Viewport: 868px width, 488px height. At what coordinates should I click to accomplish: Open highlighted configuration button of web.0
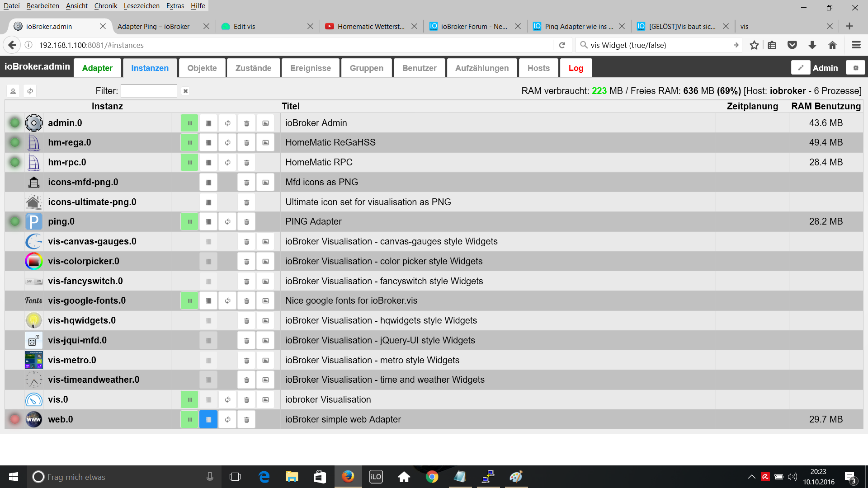[x=208, y=419]
